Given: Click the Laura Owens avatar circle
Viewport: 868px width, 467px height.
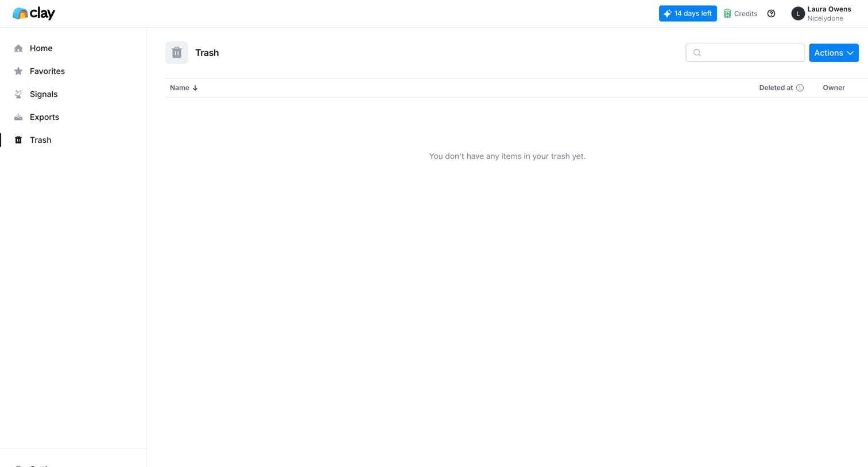Looking at the screenshot, I should click(798, 14).
